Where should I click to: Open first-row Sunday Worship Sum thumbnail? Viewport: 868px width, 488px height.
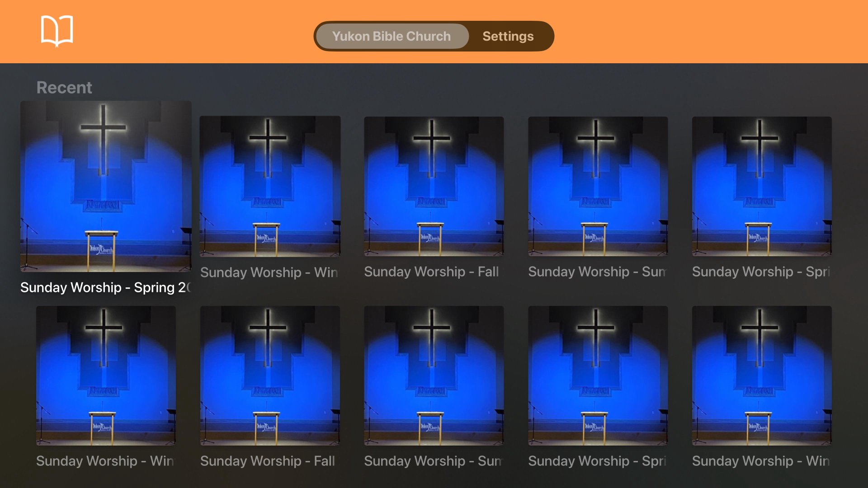[x=598, y=186]
